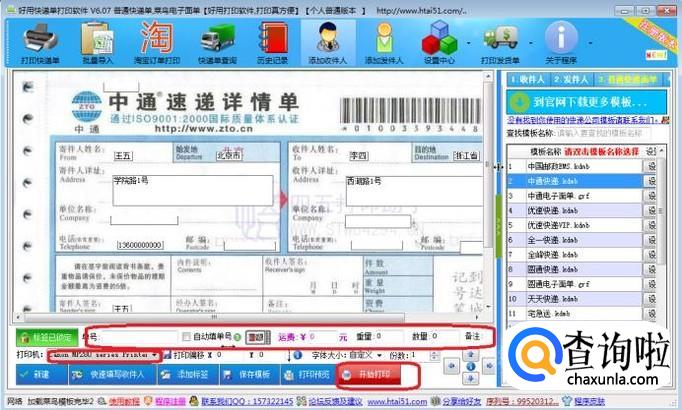Click the 设 button in 中国邮政EMS row
The image size is (682, 410).
(651, 166)
